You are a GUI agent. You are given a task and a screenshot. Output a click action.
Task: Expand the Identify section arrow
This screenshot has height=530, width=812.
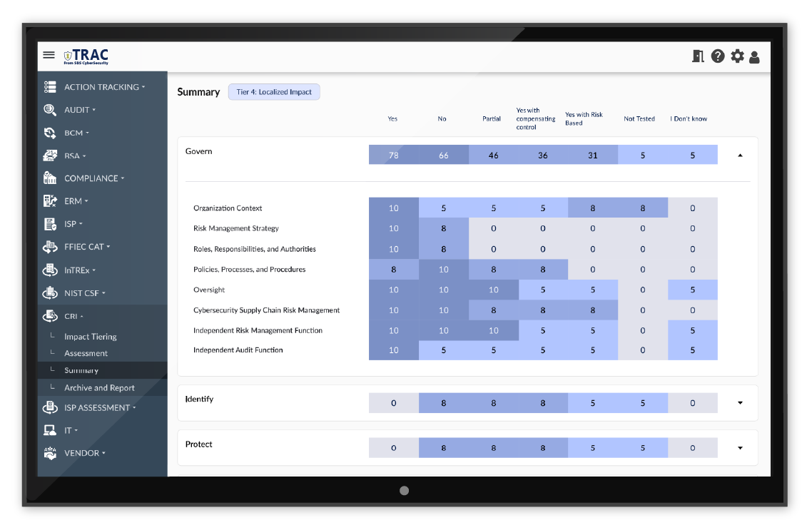click(x=740, y=403)
